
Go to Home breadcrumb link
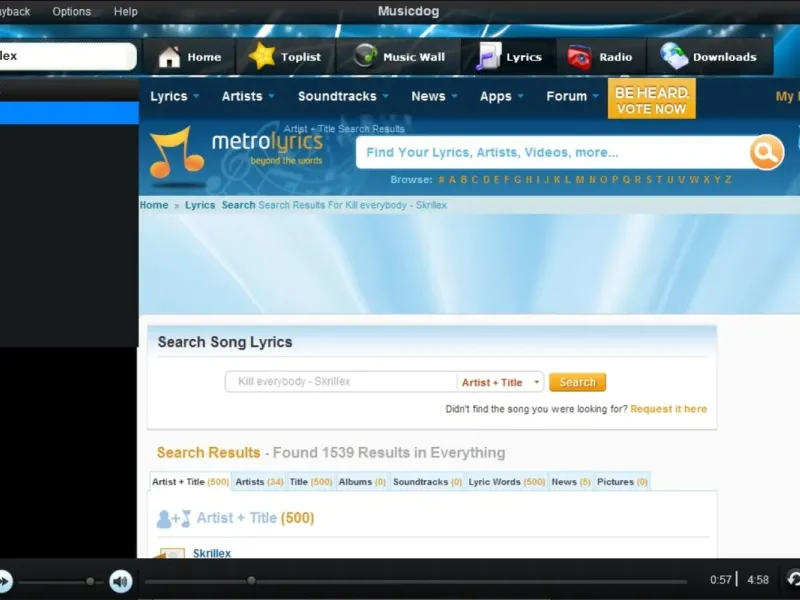154,205
